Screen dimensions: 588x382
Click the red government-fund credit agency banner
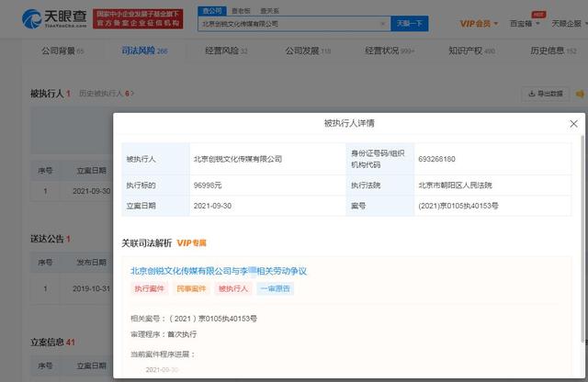click(x=138, y=18)
